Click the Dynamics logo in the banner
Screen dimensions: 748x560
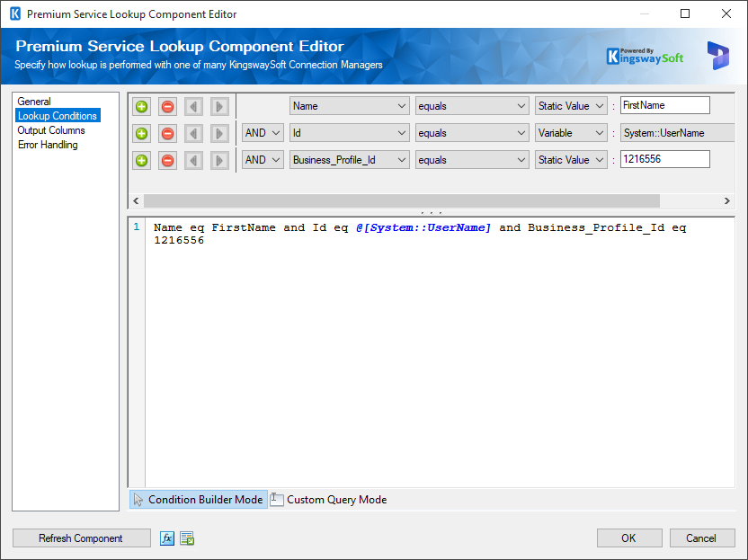tap(718, 56)
